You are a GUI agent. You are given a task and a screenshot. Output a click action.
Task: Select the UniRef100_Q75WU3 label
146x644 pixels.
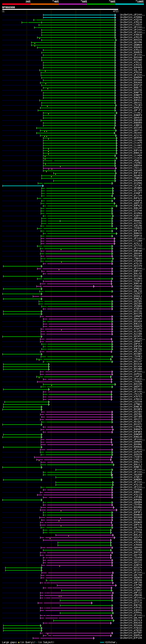pyautogui.click(x=131, y=405)
